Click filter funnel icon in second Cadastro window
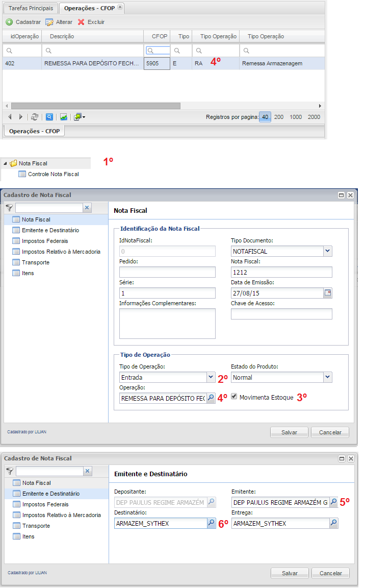This screenshot has width=365, height=588. tap(10, 471)
